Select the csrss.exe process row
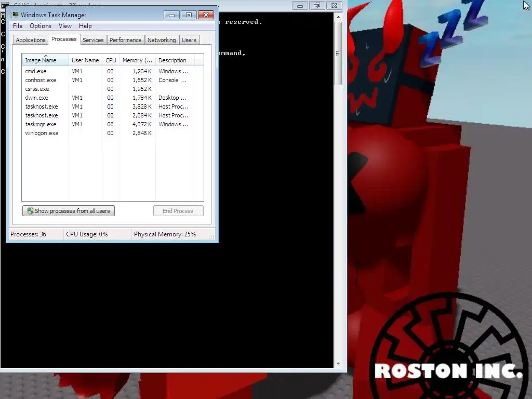Viewport: 532px width, 399px height. pyautogui.click(x=113, y=89)
